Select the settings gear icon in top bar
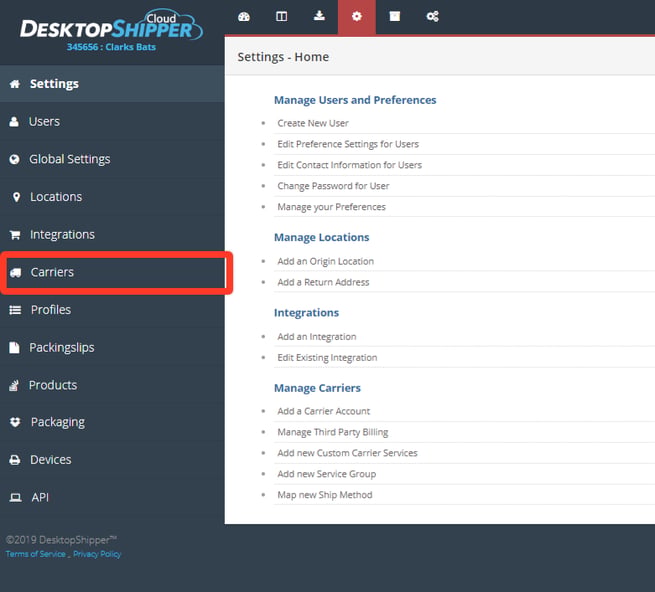The width and height of the screenshot is (655, 592). click(357, 17)
